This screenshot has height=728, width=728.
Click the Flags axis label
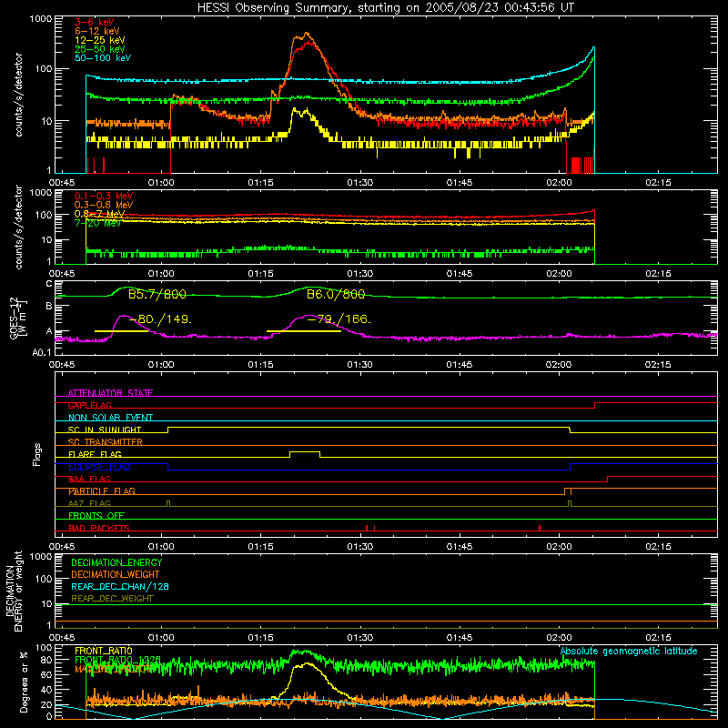point(37,454)
